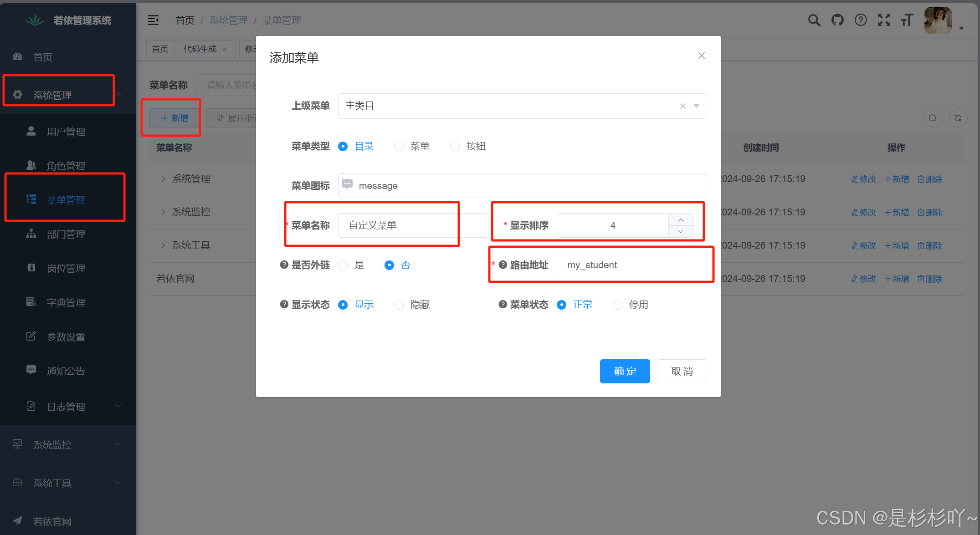
Task: Choose 隐藏 for display status
Action: [399, 305]
